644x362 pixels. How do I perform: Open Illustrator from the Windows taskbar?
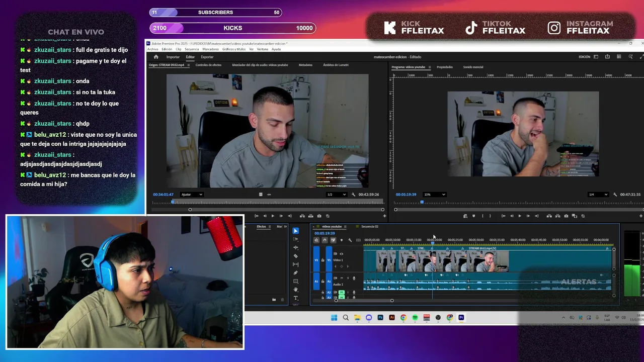392,318
